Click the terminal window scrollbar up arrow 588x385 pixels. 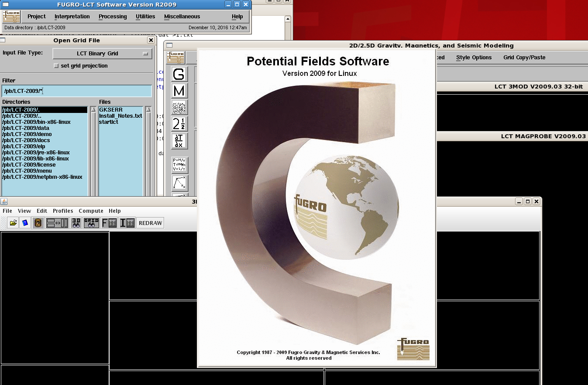[x=287, y=19]
